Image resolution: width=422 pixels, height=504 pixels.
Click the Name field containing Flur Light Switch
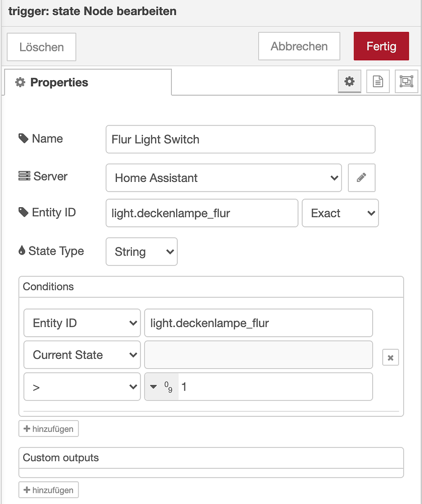click(x=240, y=140)
